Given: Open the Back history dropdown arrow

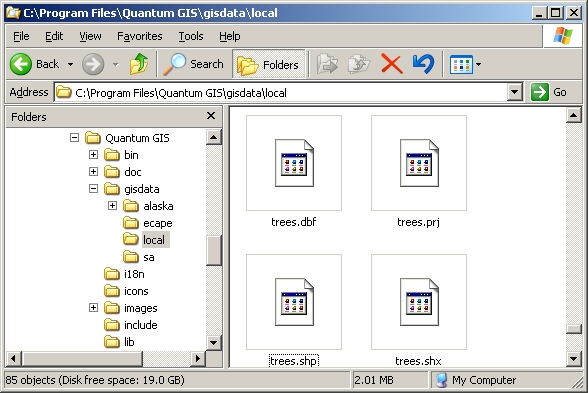Looking at the screenshot, I should 70,64.
